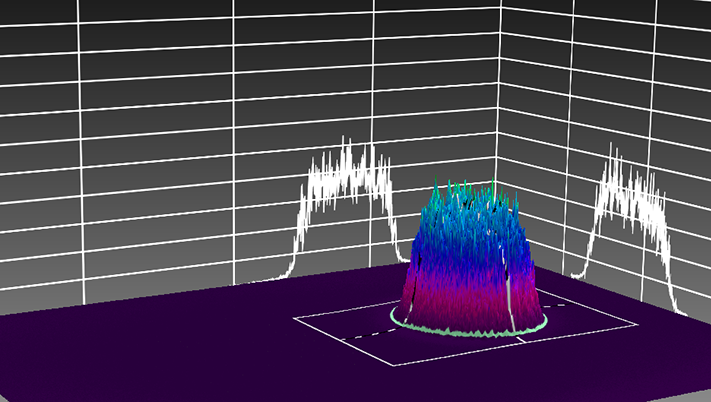
Task: Select the leftmost corner of the ROI rectangle
Action: point(295,319)
